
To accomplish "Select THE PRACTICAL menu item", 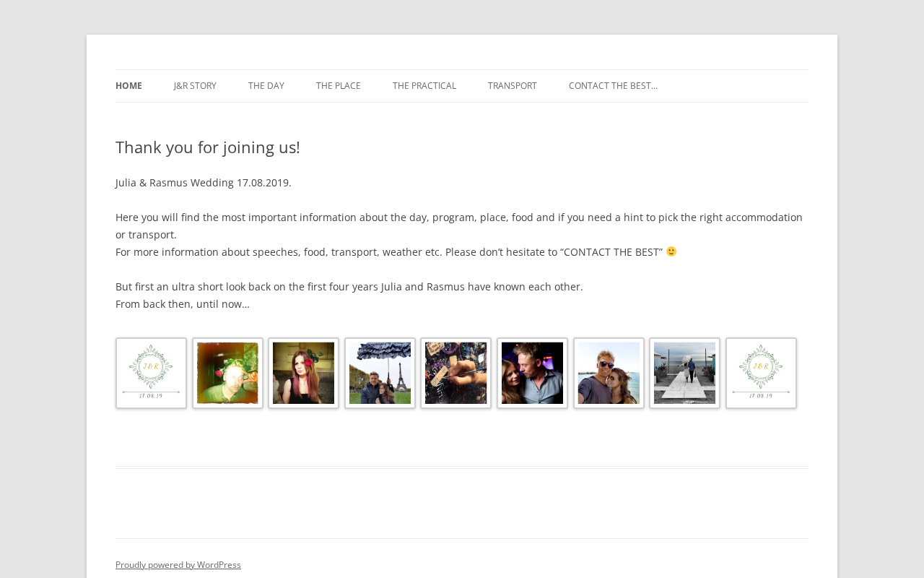I will (x=424, y=86).
